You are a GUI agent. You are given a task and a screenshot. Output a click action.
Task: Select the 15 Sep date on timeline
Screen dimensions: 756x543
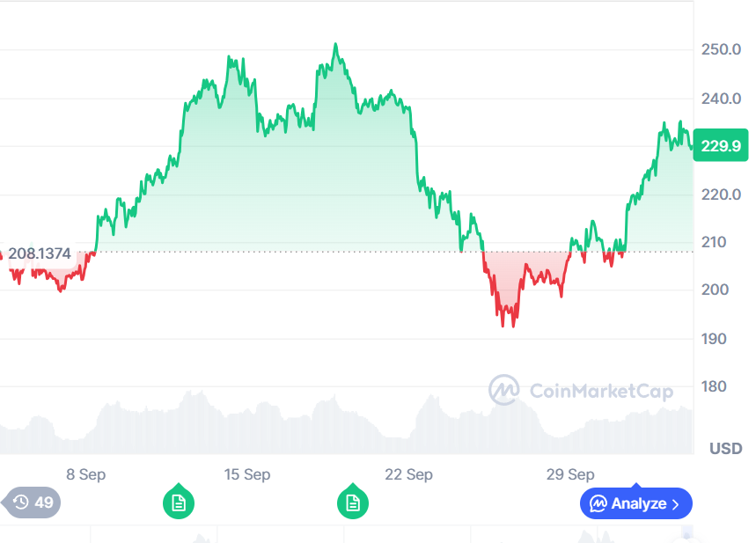(246, 474)
